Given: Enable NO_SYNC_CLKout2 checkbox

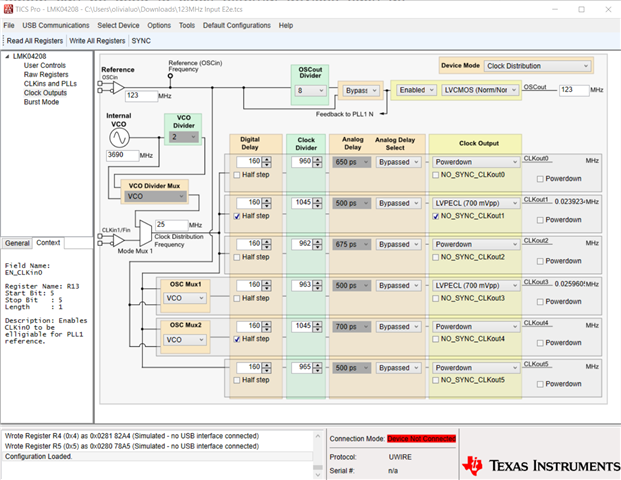Looking at the screenshot, I should pos(436,257).
